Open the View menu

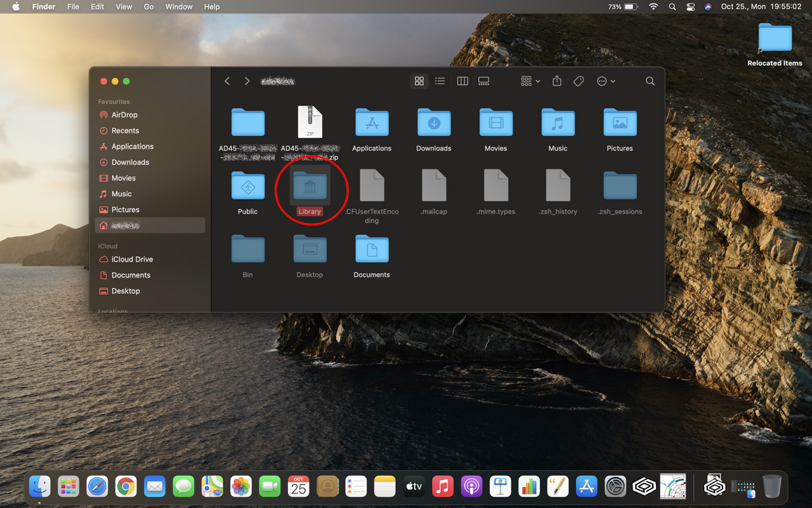pos(124,6)
